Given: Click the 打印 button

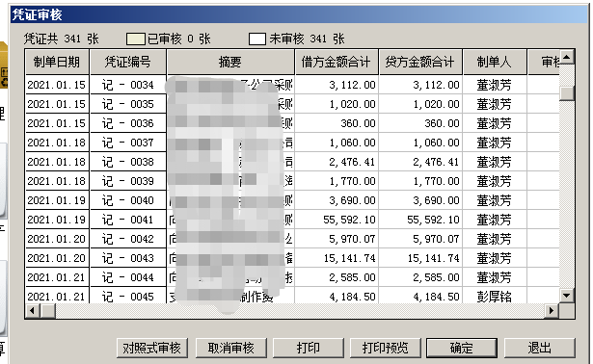Looking at the screenshot, I should (309, 348).
